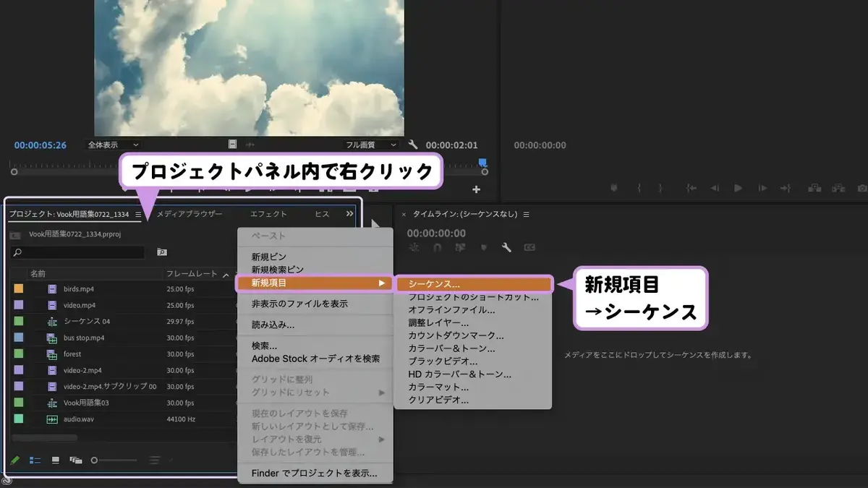Open the source monitor wrench settings
Image resolution: width=868 pixels, height=488 pixels.
coord(413,145)
